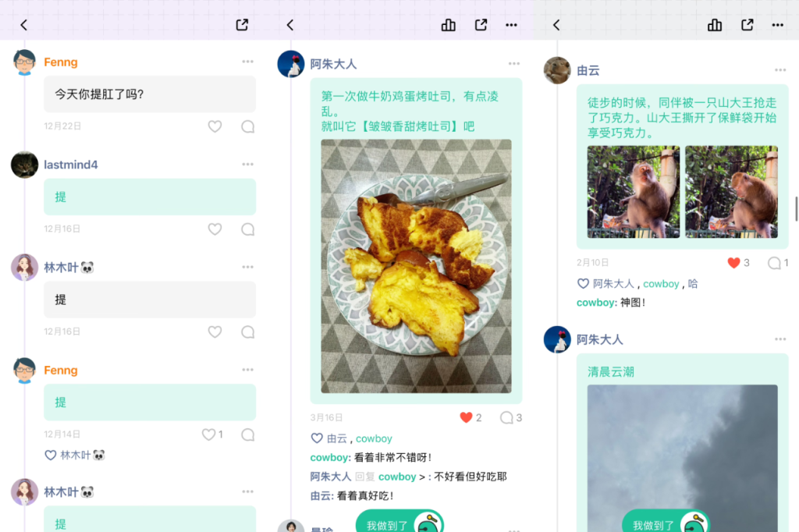Comment on Fenng's 今天你提肛了吗 post
Screen dimensions: 799x532
pos(247,126)
